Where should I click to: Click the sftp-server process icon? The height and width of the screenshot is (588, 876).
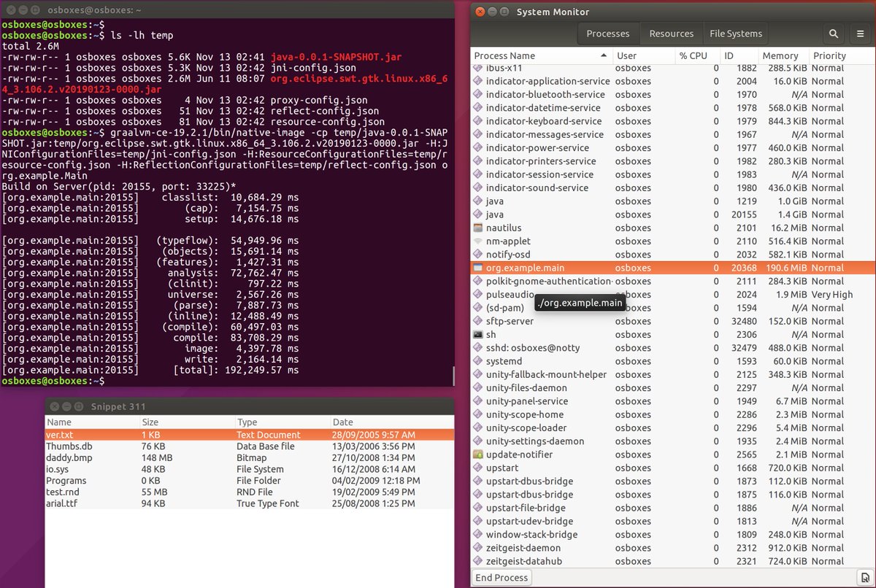pyautogui.click(x=478, y=321)
